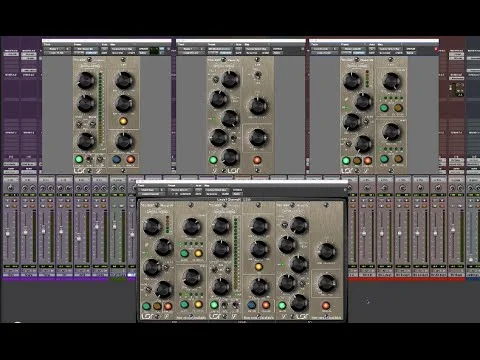Click the top-left knob in the left plugin window

[86, 80]
